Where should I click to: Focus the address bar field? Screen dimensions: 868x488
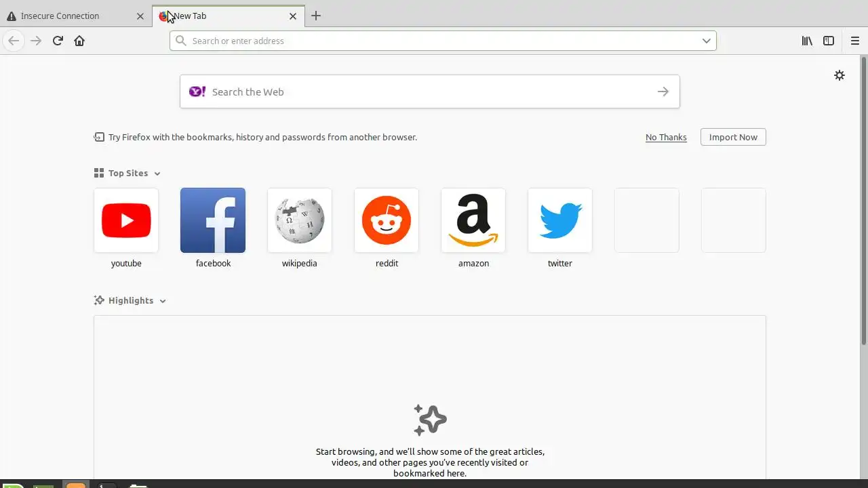click(x=443, y=41)
